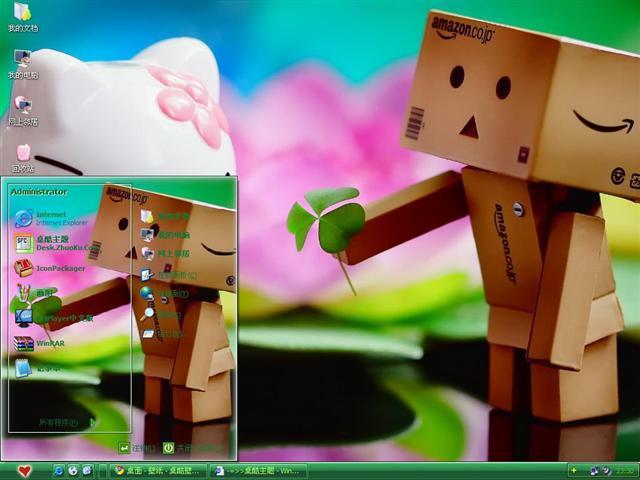
Task: Open 记事本 Notepad in the start menu
Action: coord(37,369)
